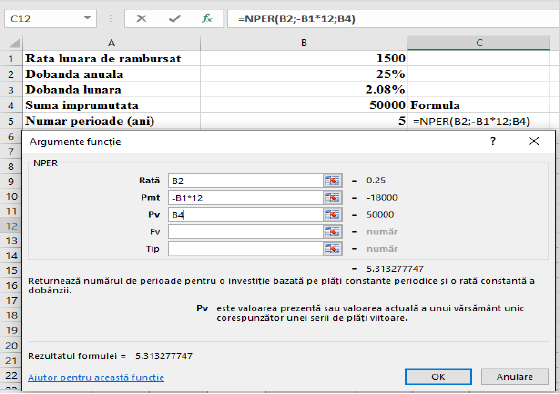Open the Name Box dropdown arrow
Screen dimensions: 559x394
point(87,18)
